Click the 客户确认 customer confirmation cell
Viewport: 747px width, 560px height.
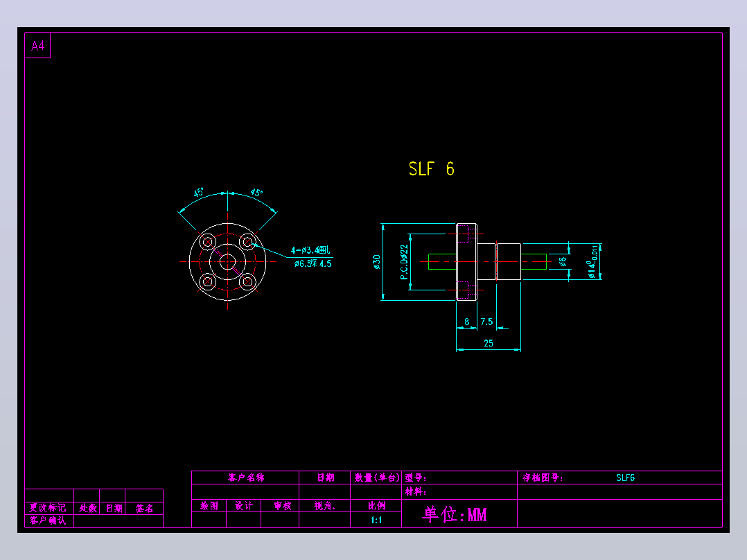48,520
